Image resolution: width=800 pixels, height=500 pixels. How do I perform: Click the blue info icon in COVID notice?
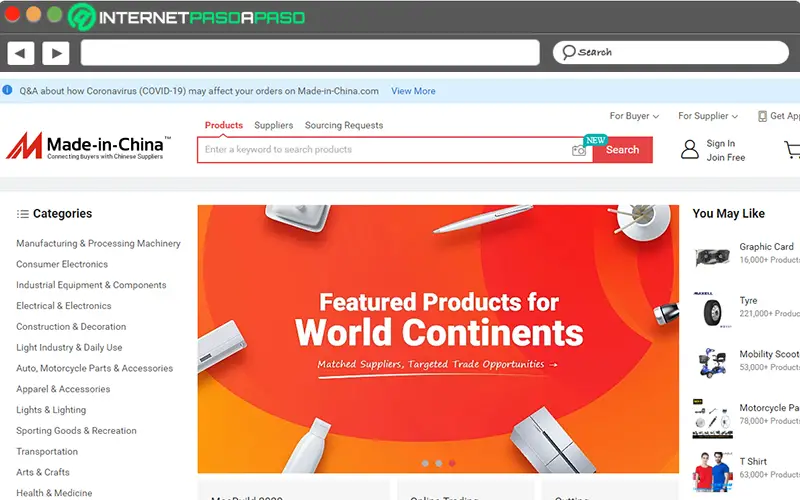[x=7, y=90]
